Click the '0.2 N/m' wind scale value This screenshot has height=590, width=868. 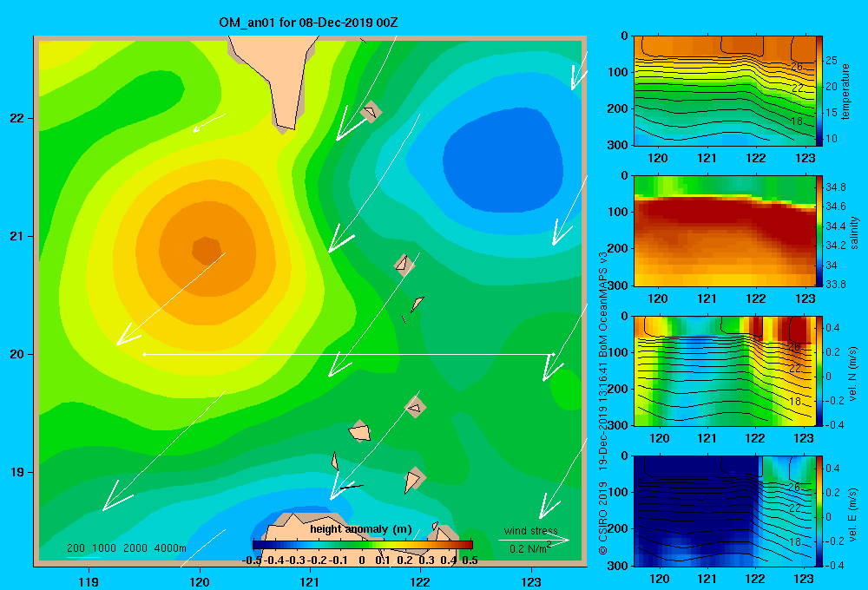pos(528,549)
